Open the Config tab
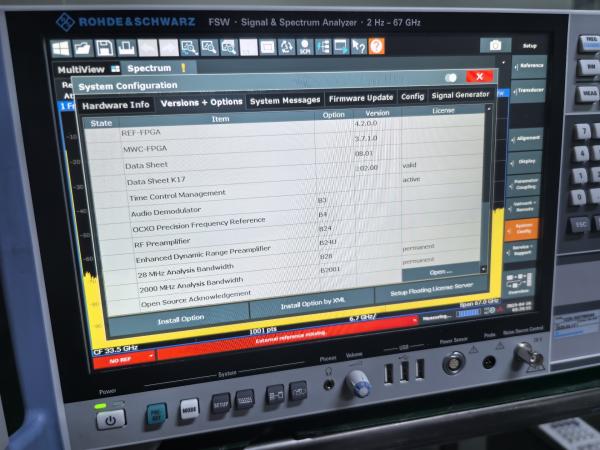This screenshot has width=600, height=450. [412, 97]
